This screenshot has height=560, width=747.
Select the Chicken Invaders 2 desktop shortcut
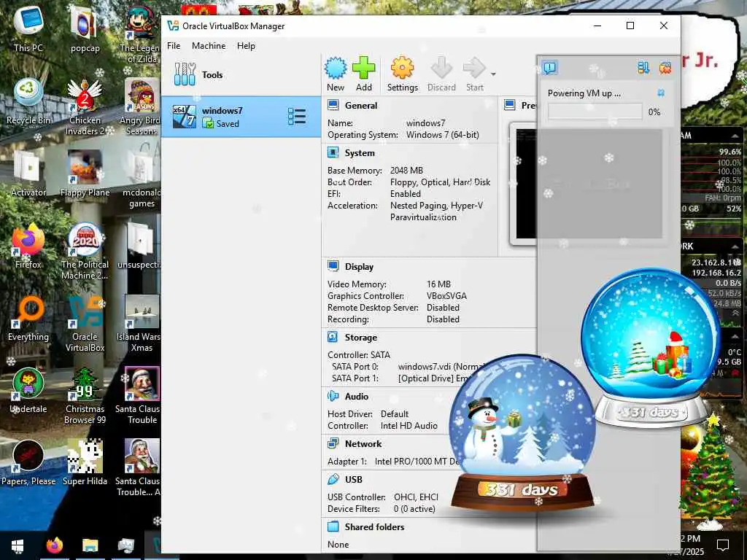pyautogui.click(x=85, y=107)
